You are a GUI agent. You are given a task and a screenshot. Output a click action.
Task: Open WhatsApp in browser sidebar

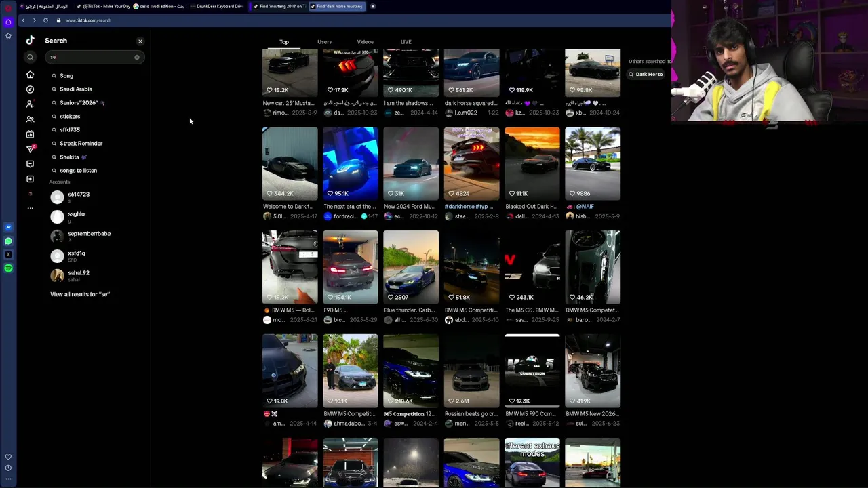pos(8,241)
